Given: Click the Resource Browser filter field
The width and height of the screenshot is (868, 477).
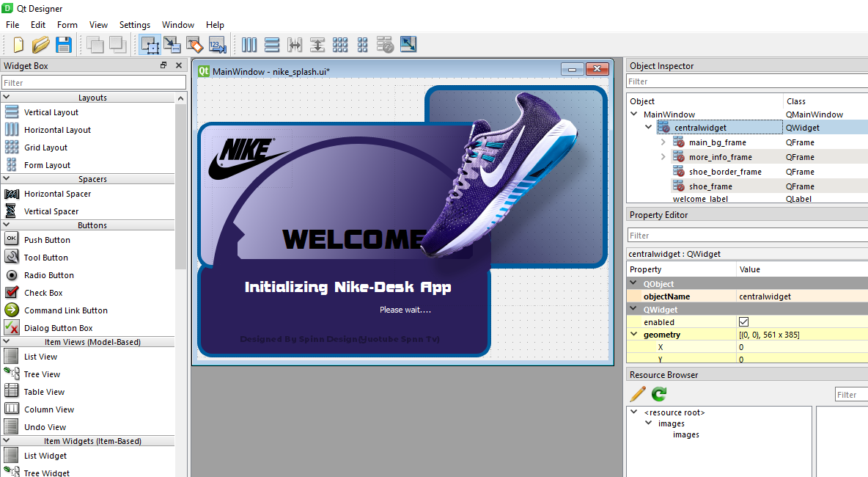Looking at the screenshot, I should [851, 395].
